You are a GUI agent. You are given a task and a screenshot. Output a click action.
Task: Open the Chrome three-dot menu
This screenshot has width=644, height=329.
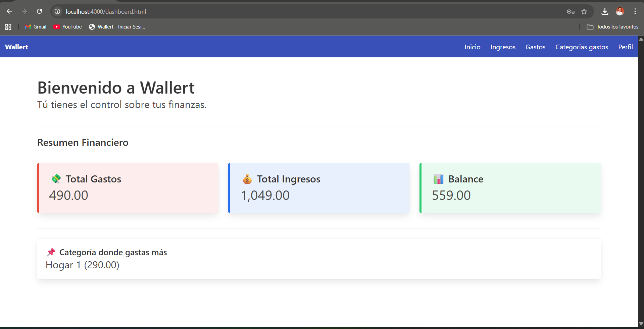[x=635, y=11]
